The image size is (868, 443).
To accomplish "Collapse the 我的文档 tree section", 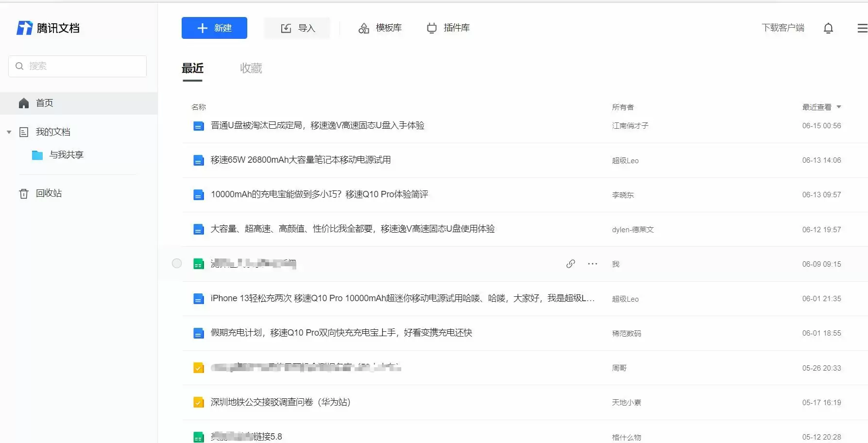I will tap(8, 132).
